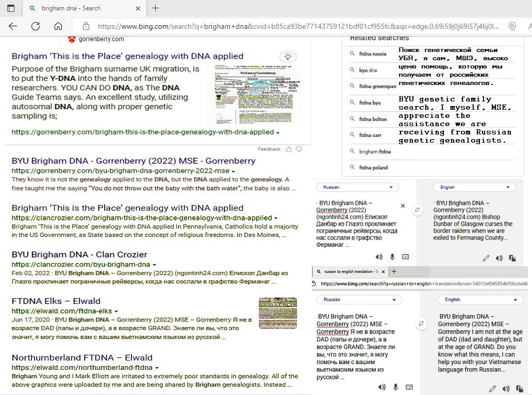Open second 'Brigham This is the Place' clancrozier result
Viewport: 532px width, 395px height.
click(x=127, y=208)
